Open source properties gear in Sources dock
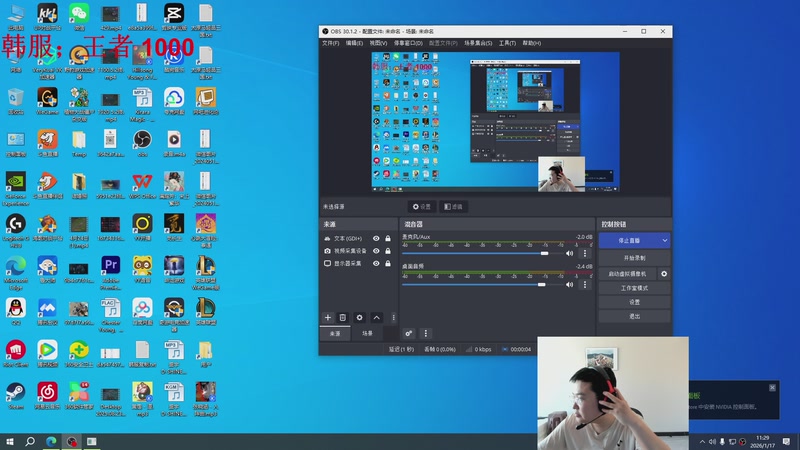This screenshot has height=450, width=800. coord(359,317)
